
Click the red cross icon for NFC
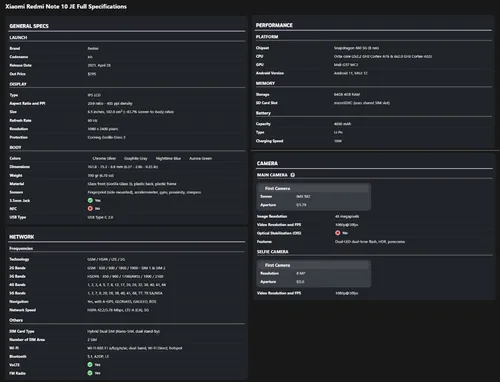click(x=90, y=209)
